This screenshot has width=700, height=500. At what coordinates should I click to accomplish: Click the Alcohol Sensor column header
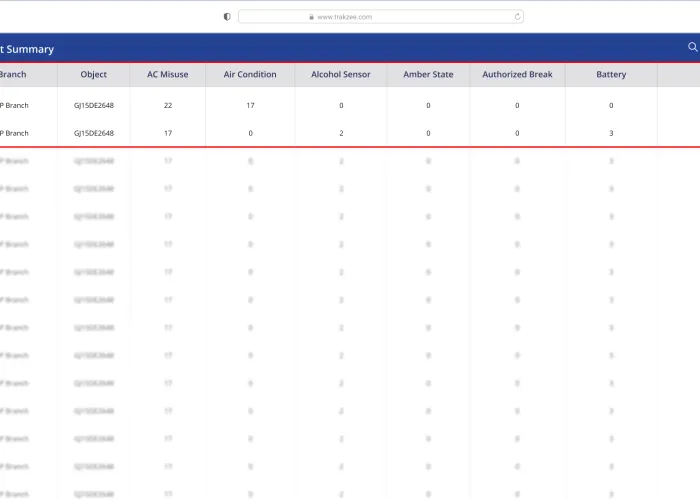[340, 75]
